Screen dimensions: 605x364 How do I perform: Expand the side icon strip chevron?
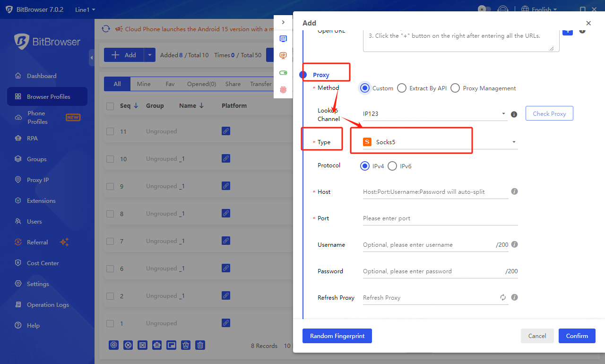283,22
